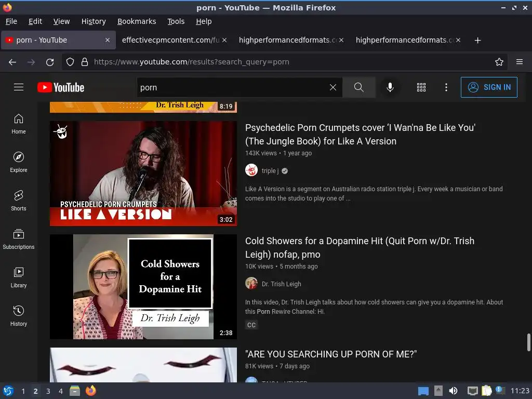
Task: Open Explore in the sidebar
Action: (x=19, y=163)
